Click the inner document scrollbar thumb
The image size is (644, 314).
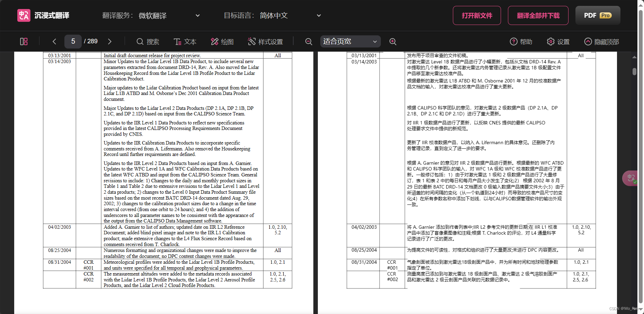634,71
